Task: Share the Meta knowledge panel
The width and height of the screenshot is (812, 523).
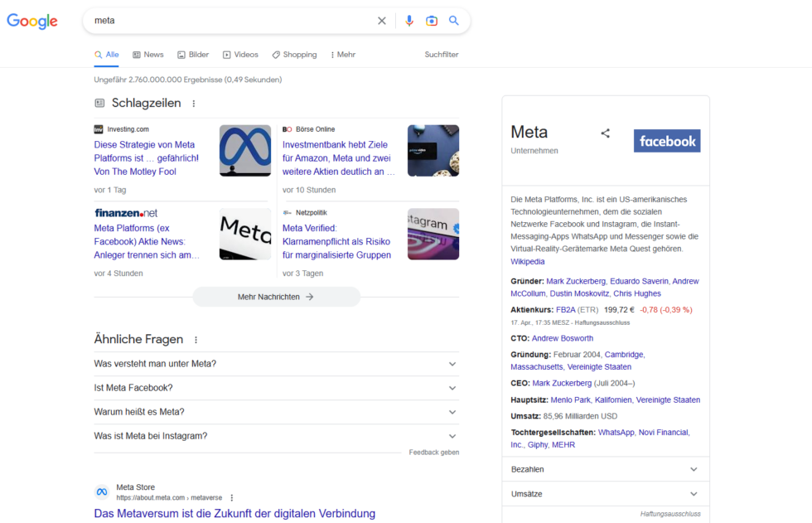Action: [606, 133]
